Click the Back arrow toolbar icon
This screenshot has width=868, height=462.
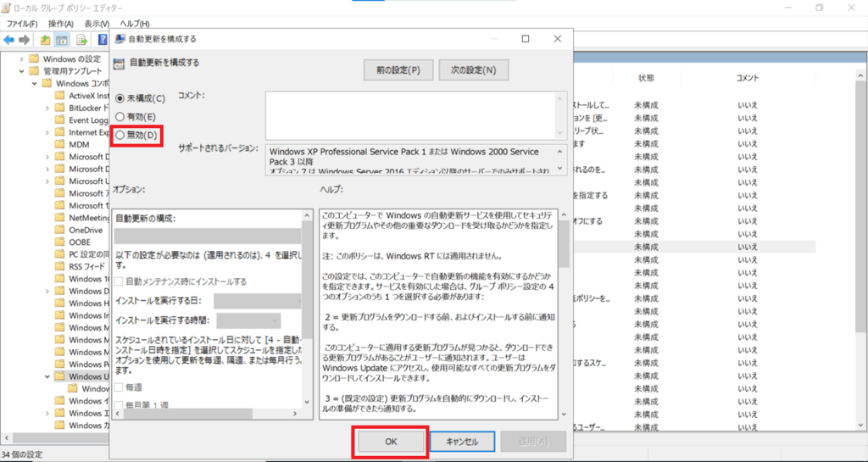coord(8,40)
